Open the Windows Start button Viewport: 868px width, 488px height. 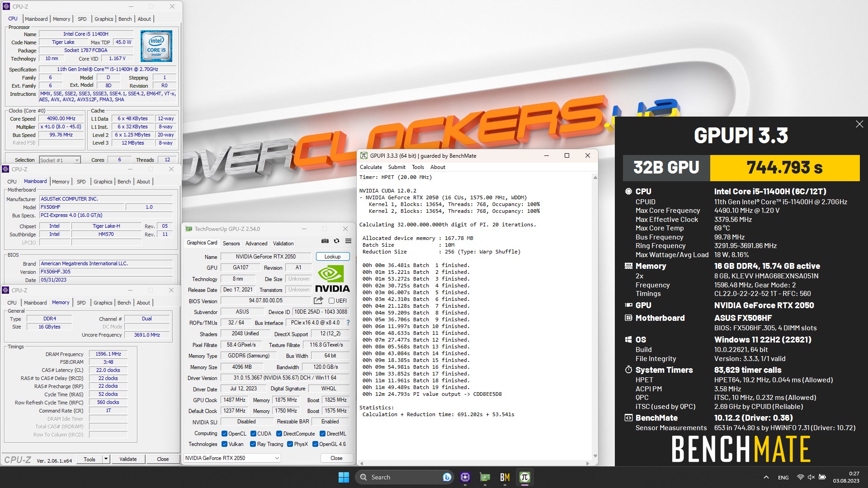pos(344,477)
